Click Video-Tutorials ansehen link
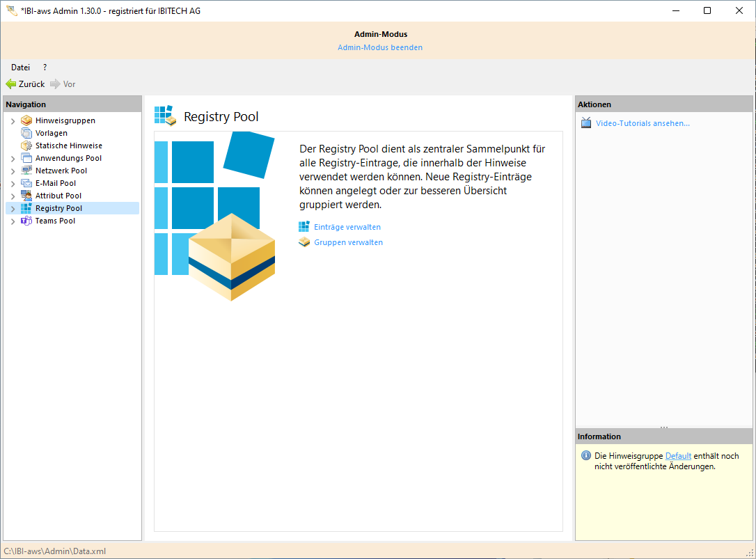Image resolution: width=756 pixels, height=559 pixels. tap(642, 123)
